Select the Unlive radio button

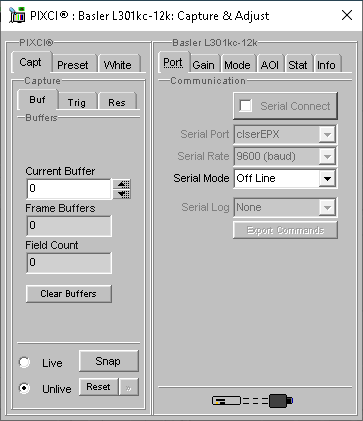click(x=24, y=388)
